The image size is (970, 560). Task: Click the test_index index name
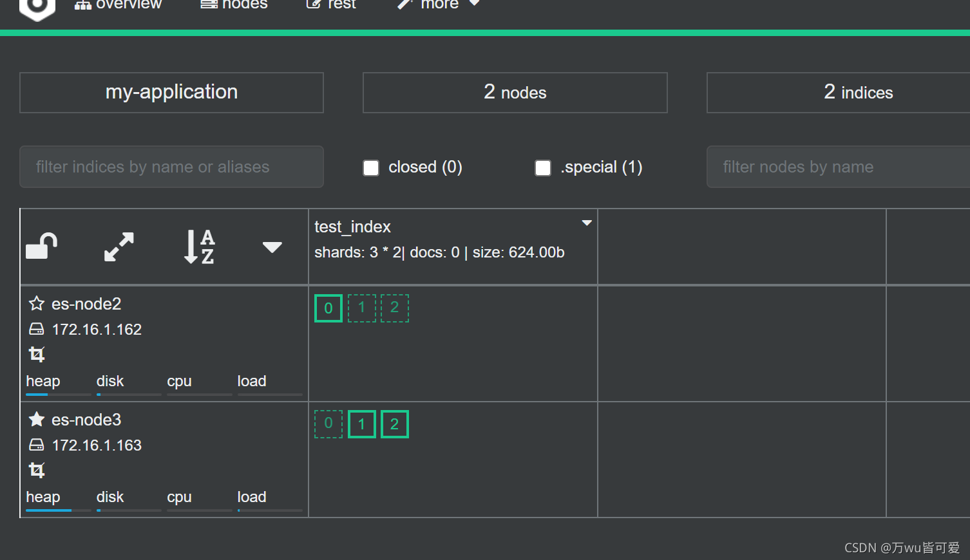[352, 227]
